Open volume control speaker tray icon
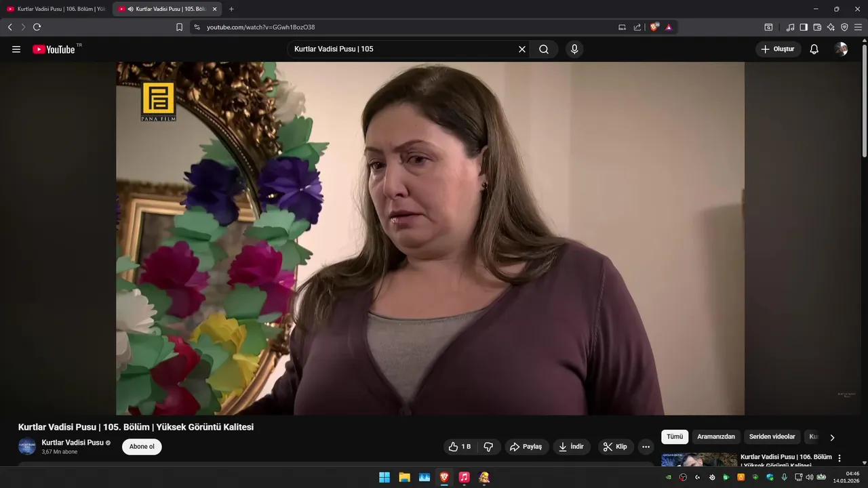 (809, 477)
